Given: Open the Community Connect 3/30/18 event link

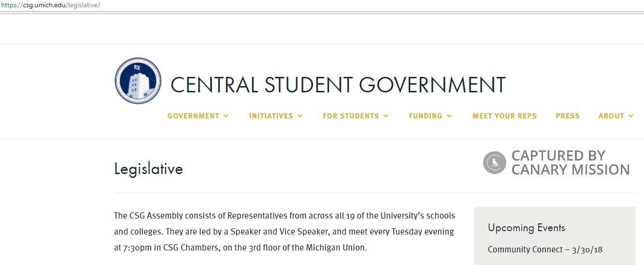Looking at the screenshot, I should 545,250.
